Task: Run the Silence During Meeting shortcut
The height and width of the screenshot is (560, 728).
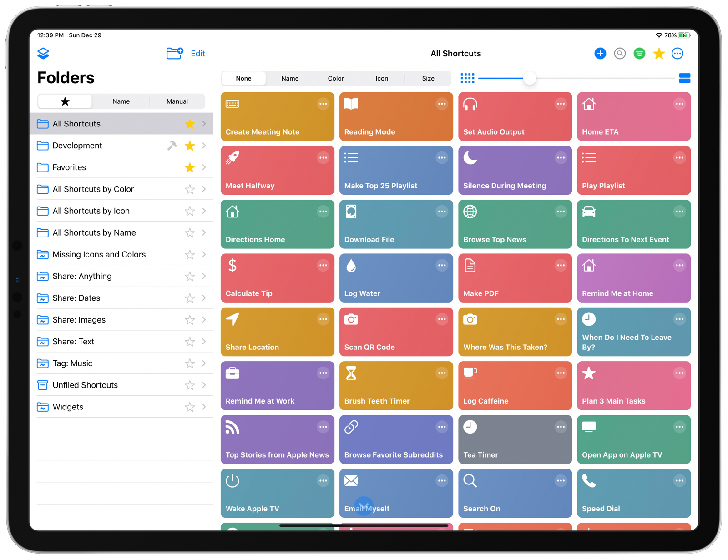Action: (x=515, y=170)
